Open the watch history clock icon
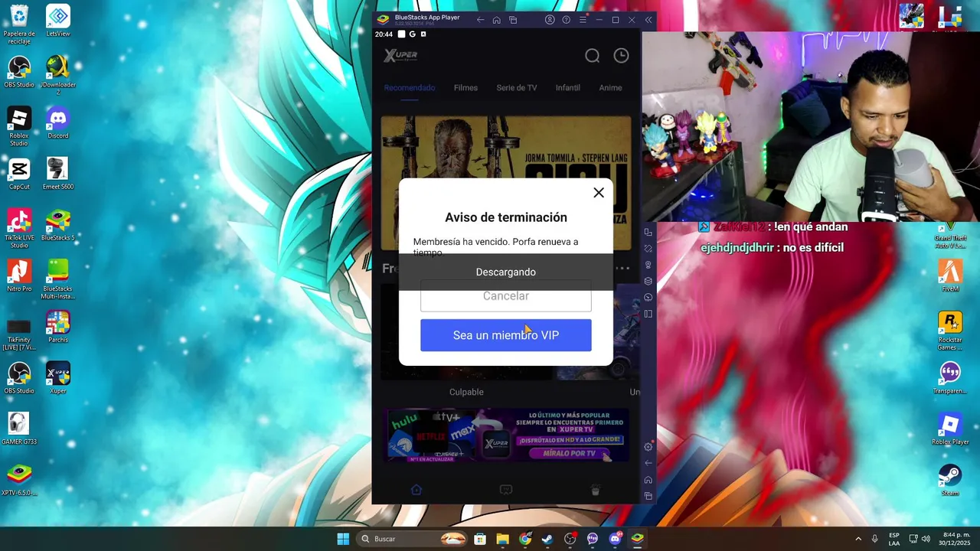980x551 pixels. point(621,56)
